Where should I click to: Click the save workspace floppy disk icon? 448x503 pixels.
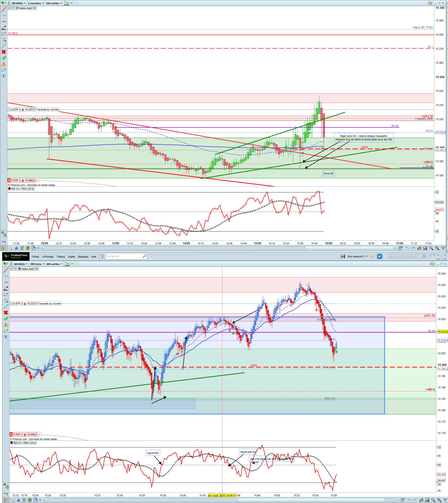[x=343, y=256]
